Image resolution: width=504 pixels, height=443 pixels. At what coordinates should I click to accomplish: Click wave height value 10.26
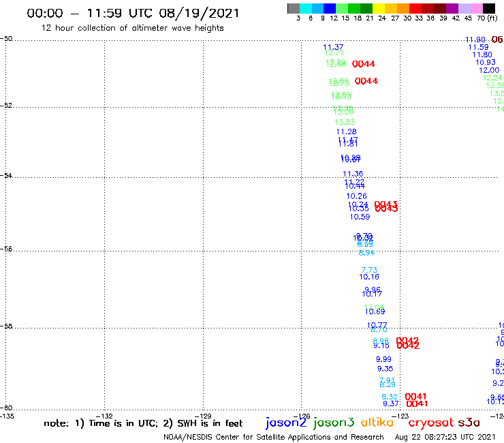click(x=356, y=196)
